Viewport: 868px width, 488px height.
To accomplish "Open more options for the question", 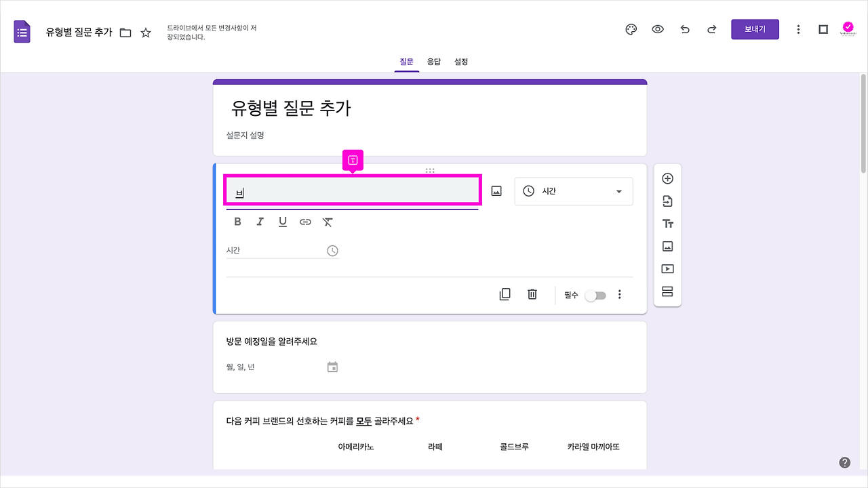I will (x=620, y=294).
